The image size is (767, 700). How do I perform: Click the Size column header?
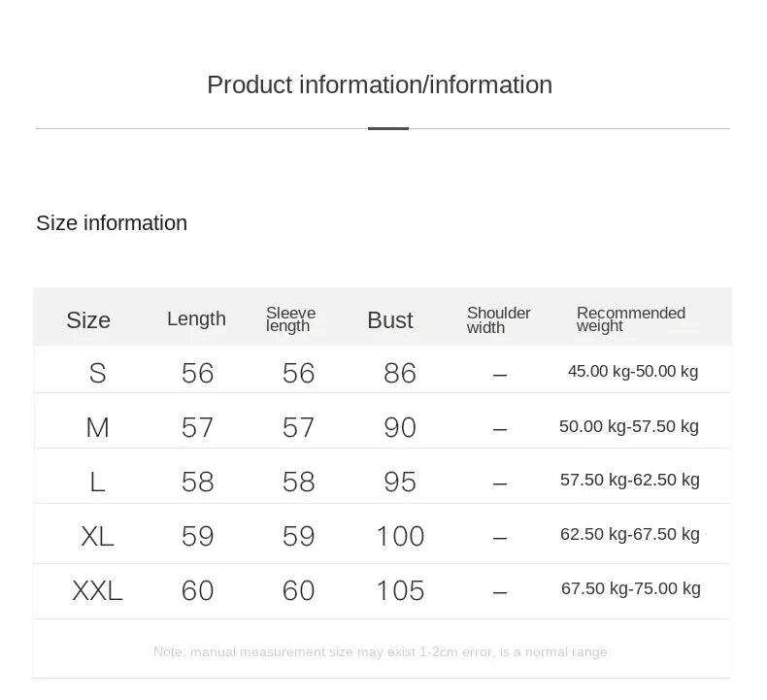88,320
